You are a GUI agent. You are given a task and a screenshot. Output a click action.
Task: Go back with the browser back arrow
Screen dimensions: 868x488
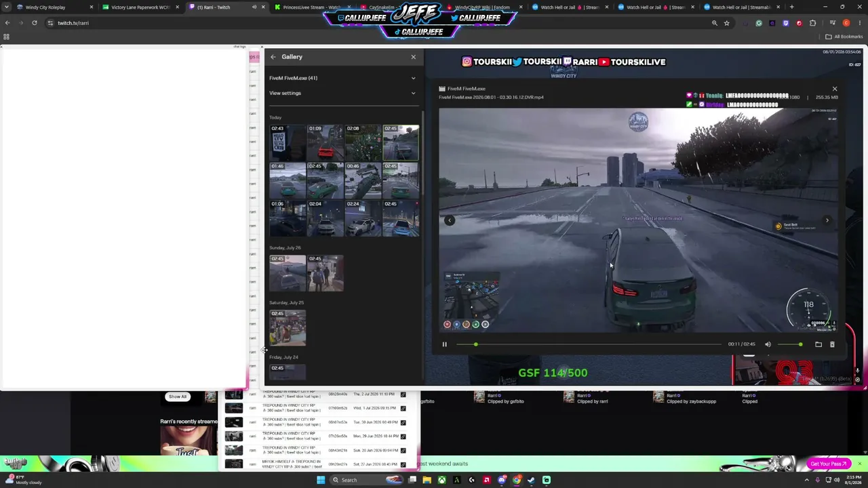[x=7, y=23]
